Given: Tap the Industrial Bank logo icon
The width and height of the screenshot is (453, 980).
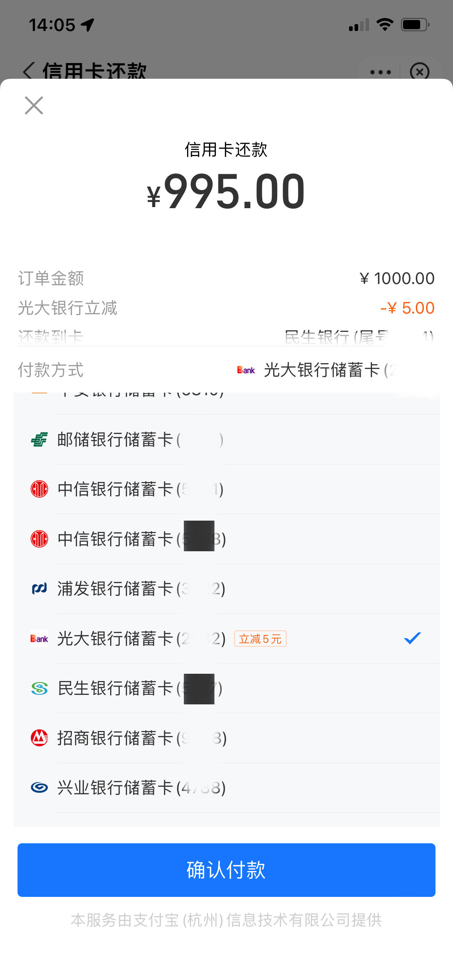Looking at the screenshot, I should point(39,787).
